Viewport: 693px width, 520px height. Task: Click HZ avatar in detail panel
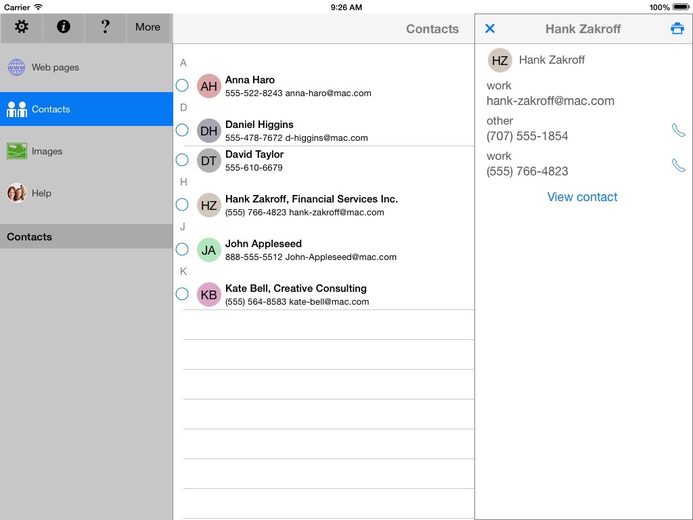coord(500,60)
